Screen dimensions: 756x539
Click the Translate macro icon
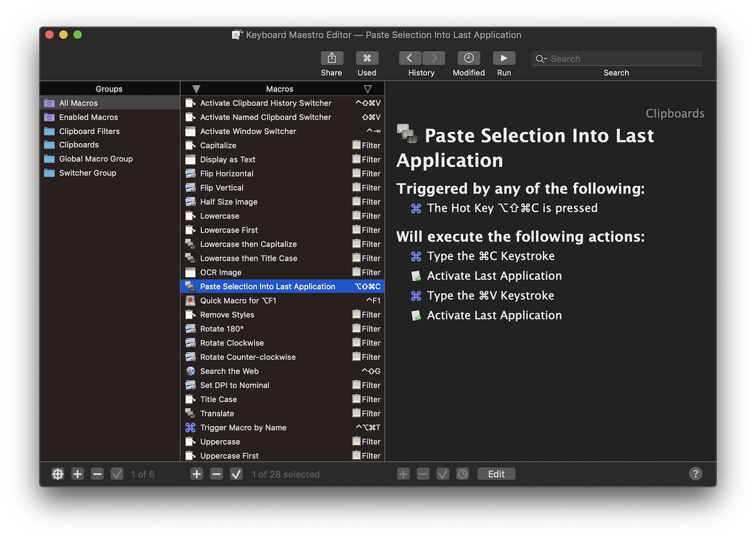[x=190, y=414]
